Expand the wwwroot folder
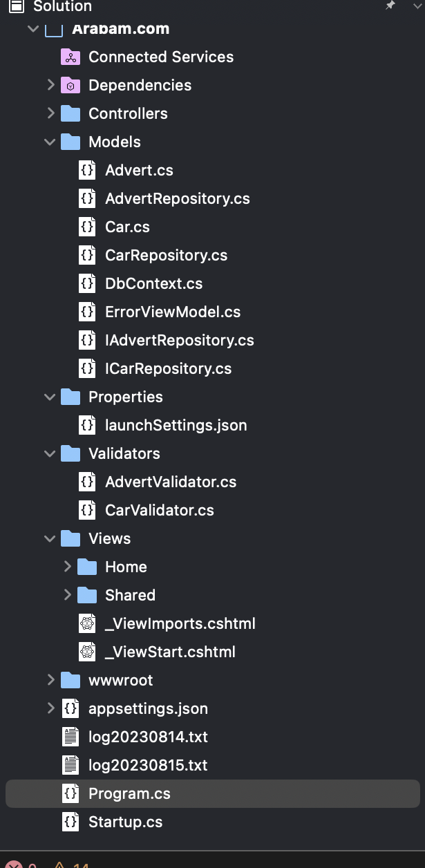The height and width of the screenshot is (868, 425). point(50,680)
